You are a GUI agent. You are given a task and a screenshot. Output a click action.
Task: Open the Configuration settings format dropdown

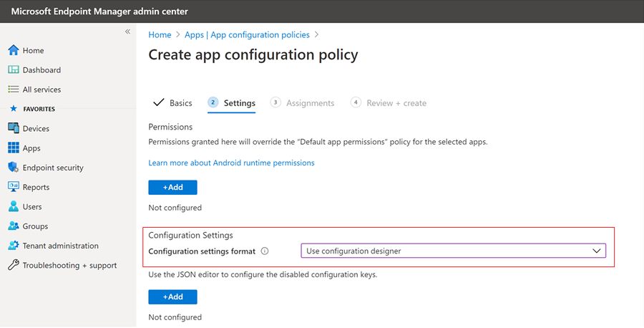pyautogui.click(x=454, y=251)
